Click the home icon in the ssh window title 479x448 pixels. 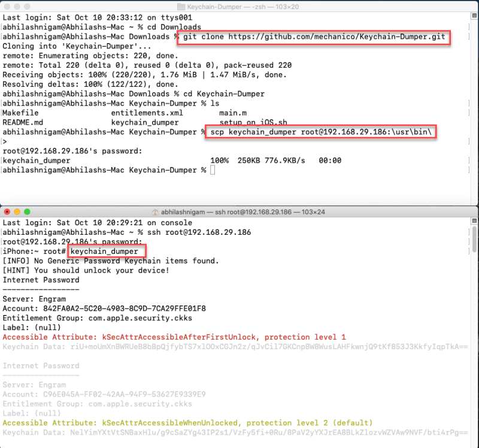click(x=155, y=212)
